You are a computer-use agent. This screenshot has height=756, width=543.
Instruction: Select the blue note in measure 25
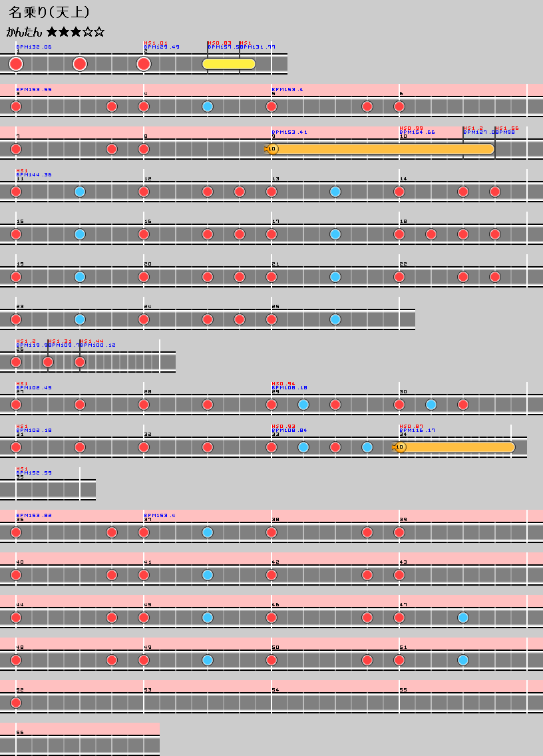coord(335,319)
